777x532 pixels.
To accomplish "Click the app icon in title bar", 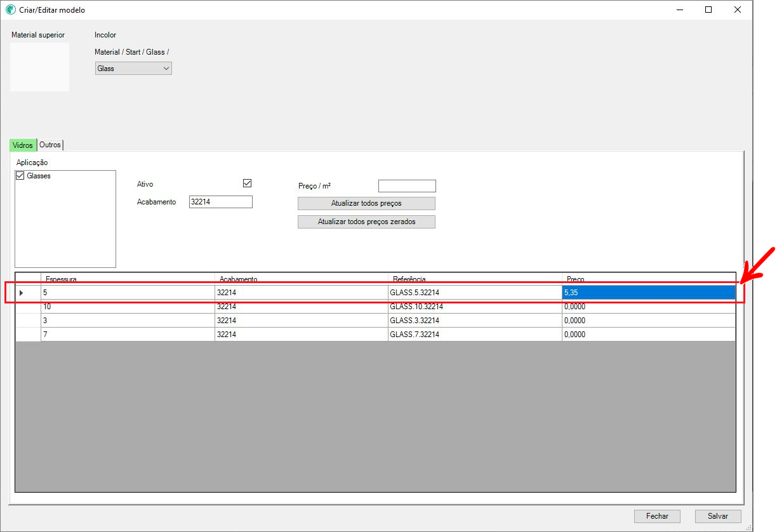I will click(x=11, y=10).
